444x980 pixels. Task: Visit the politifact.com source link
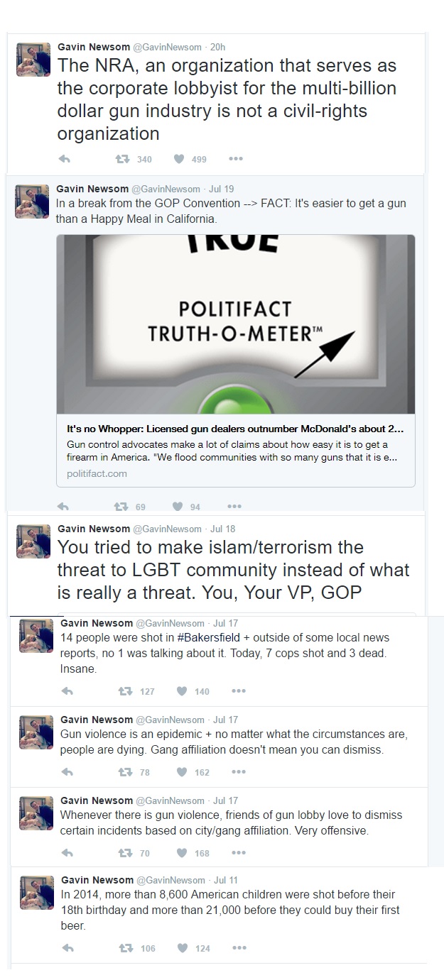(x=97, y=473)
